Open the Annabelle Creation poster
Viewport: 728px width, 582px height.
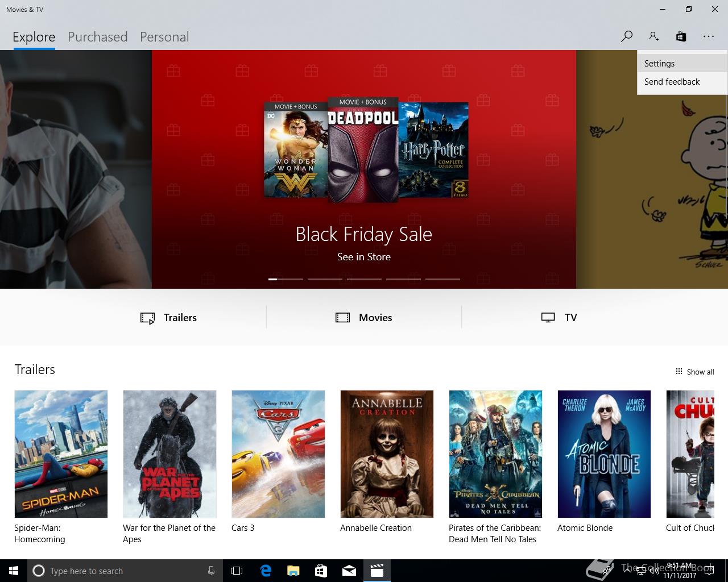(387, 454)
